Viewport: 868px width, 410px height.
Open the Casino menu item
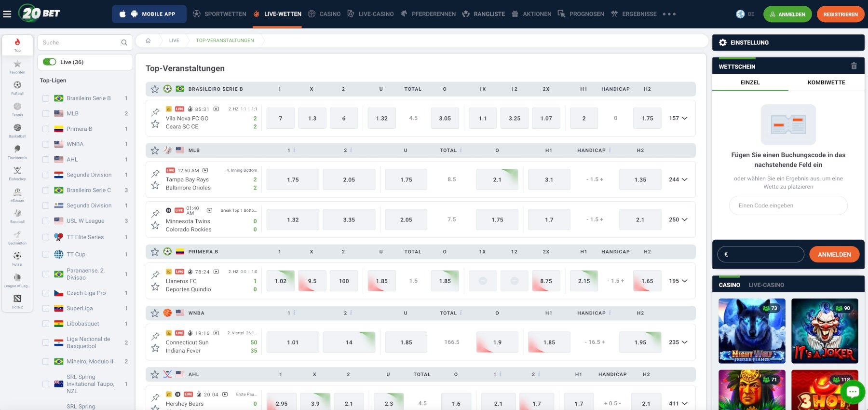point(324,14)
